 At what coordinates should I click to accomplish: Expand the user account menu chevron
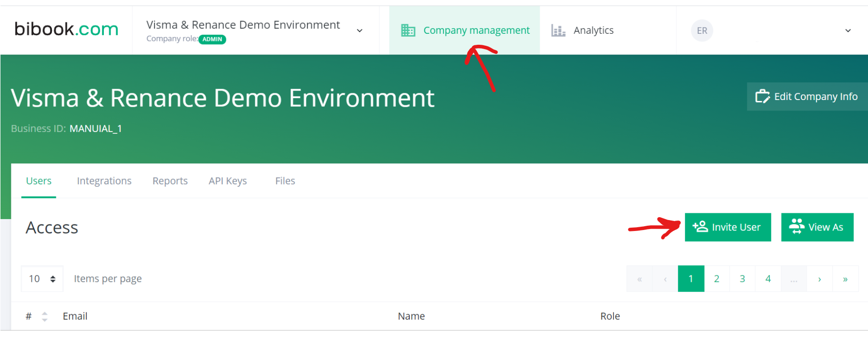848,30
